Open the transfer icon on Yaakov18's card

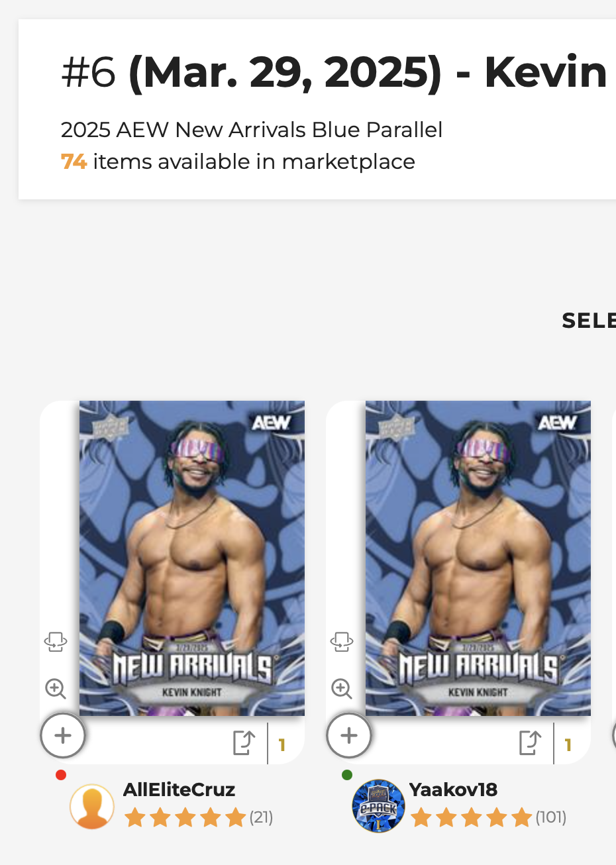[x=530, y=742]
